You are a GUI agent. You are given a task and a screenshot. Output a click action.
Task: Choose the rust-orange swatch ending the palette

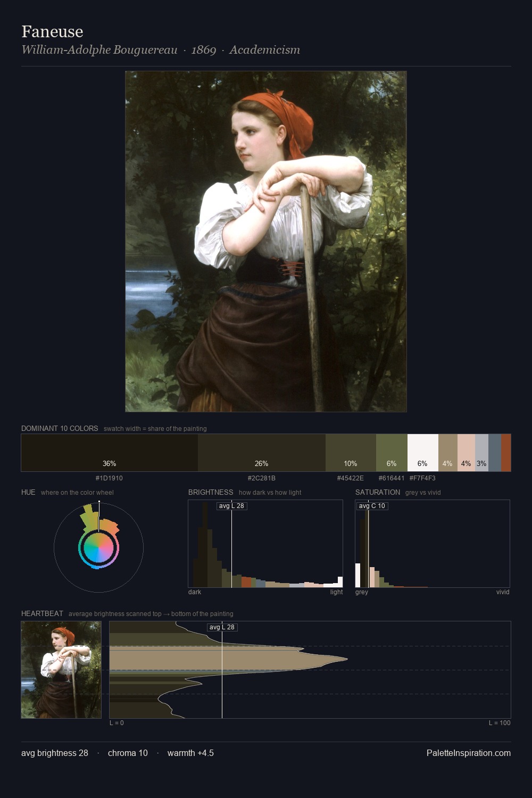506,453
